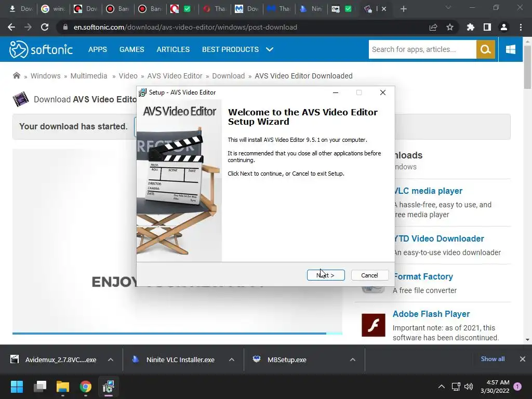Open Chrome from taskbar
This screenshot has width=532, height=399.
[86, 387]
